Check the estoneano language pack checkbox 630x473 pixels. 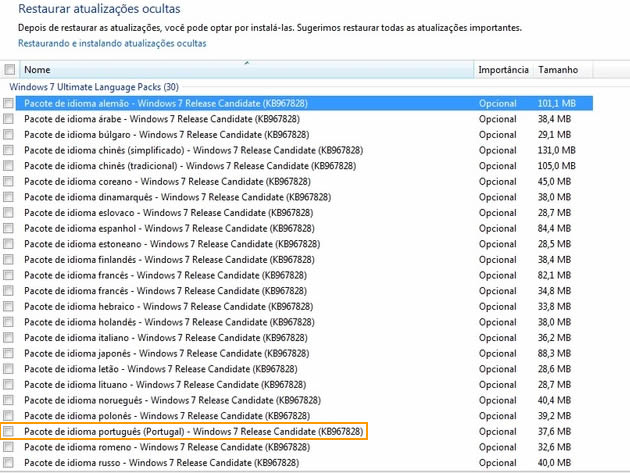(8, 244)
